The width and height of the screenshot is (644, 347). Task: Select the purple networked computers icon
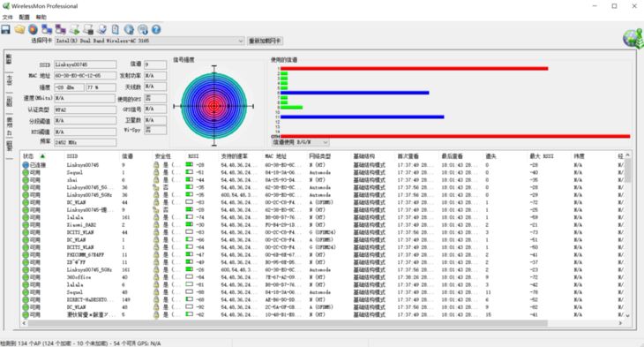pos(61,30)
